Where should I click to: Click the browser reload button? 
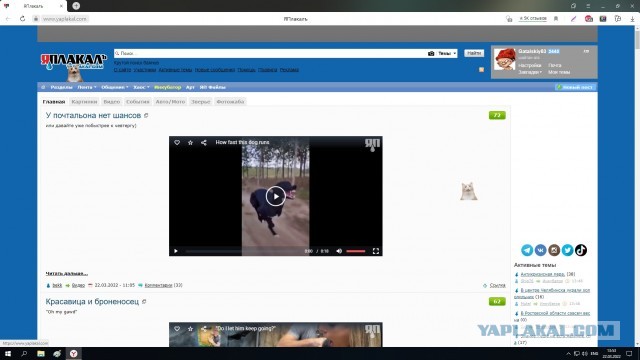coord(22,19)
